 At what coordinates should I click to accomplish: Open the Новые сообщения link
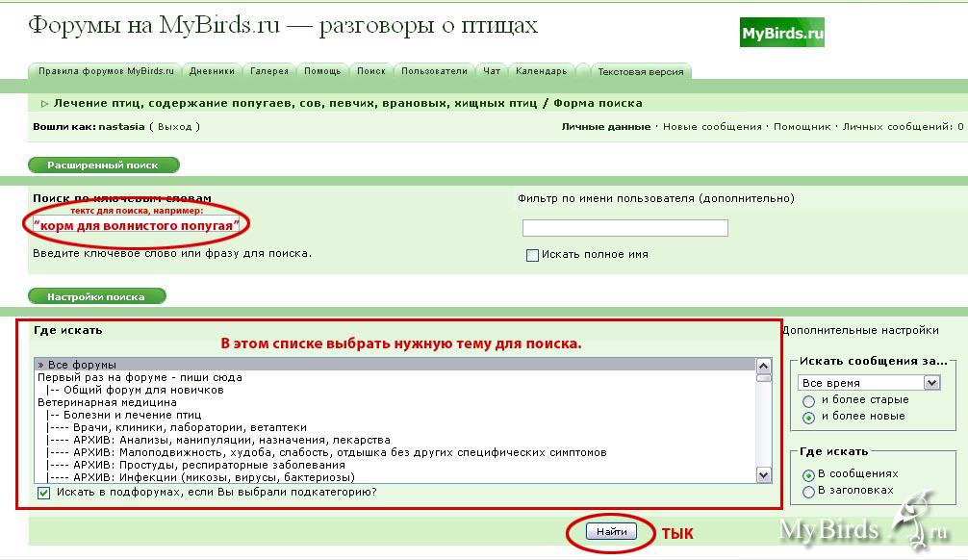click(712, 127)
